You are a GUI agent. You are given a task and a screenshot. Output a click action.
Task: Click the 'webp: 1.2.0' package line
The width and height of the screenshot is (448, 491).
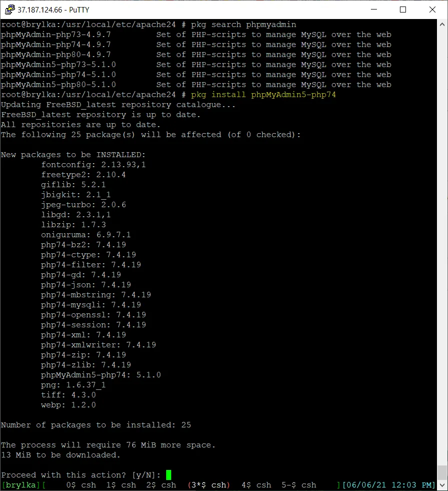tap(68, 405)
